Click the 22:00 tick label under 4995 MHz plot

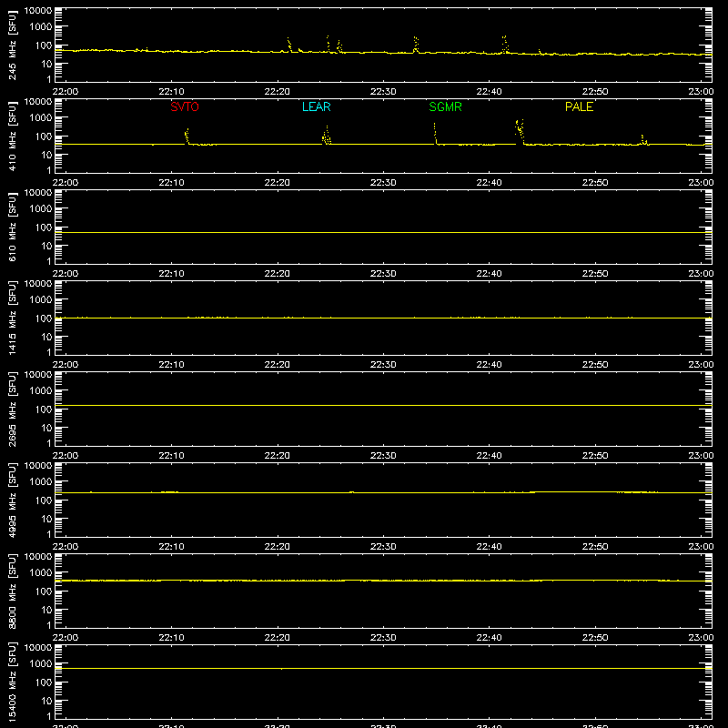(x=66, y=547)
